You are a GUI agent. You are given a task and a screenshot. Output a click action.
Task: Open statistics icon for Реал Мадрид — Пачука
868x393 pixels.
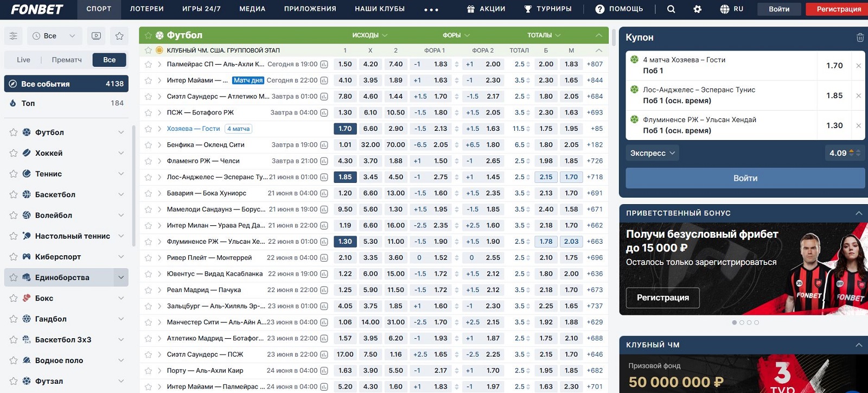click(324, 290)
